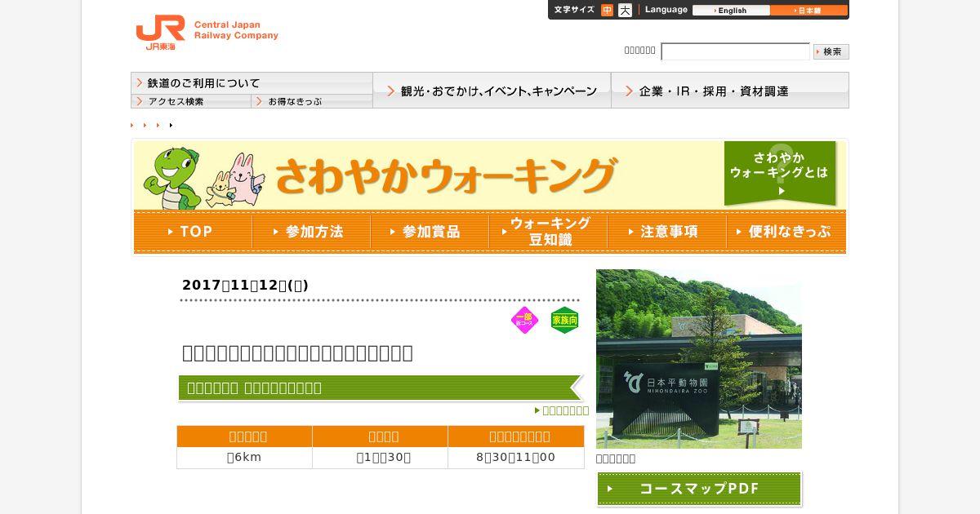Select the 注意事項 tab
The image size is (980, 514).
click(x=666, y=232)
